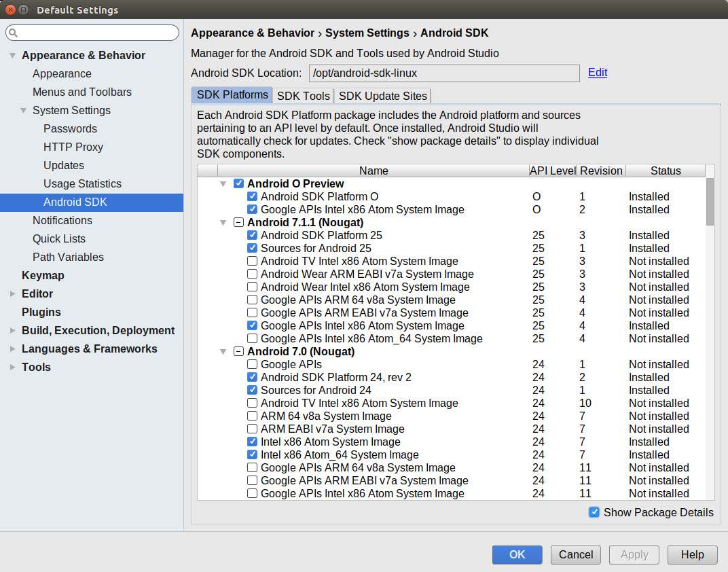Open Path Variables settings

pyautogui.click(x=68, y=257)
